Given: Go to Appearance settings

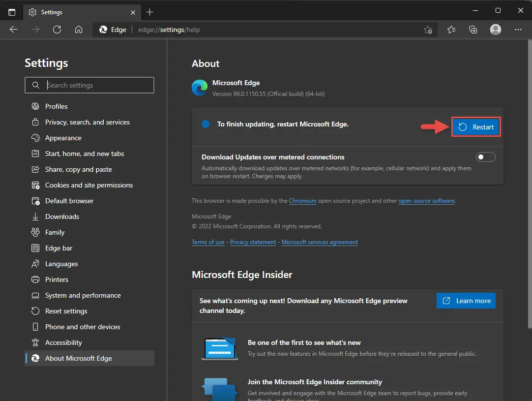Looking at the screenshot, I should click(x=89, y=138).
